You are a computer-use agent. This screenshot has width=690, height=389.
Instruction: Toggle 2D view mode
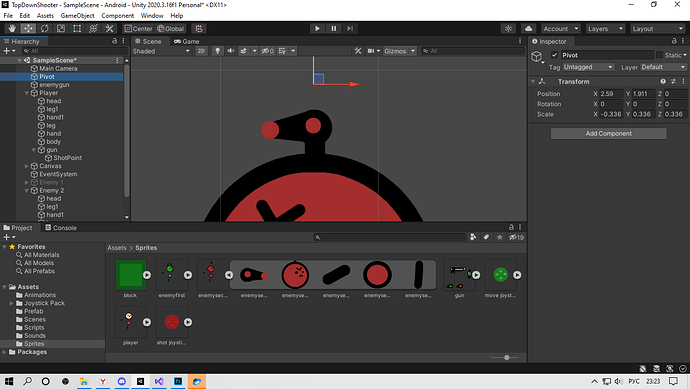[x=201, y=51]
